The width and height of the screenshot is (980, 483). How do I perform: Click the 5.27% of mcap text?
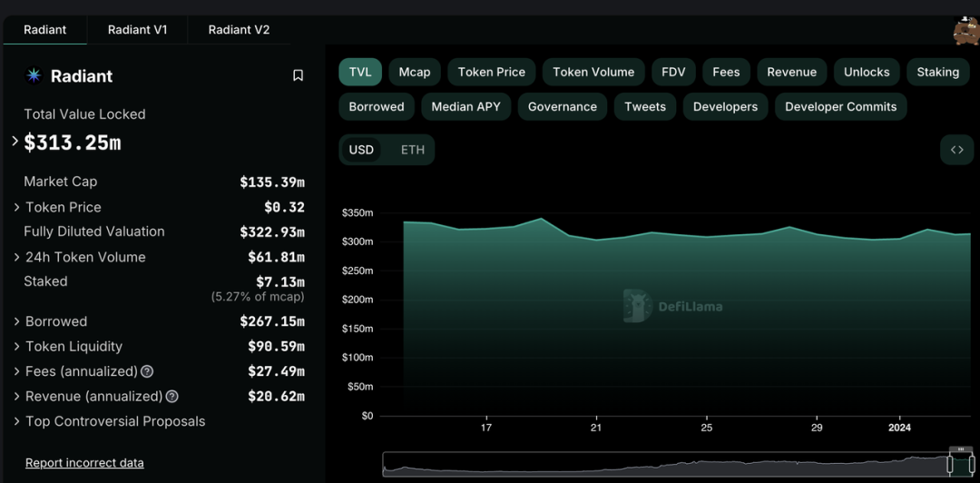(x=258, y=297)
